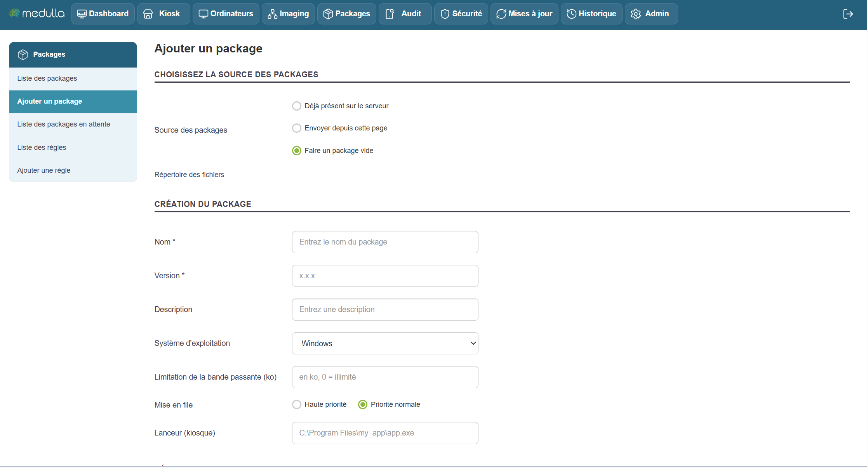Image resolution: width=868 pixels, height=472 pixels.
Task: Click the logout icon in header
Action: 848,14
